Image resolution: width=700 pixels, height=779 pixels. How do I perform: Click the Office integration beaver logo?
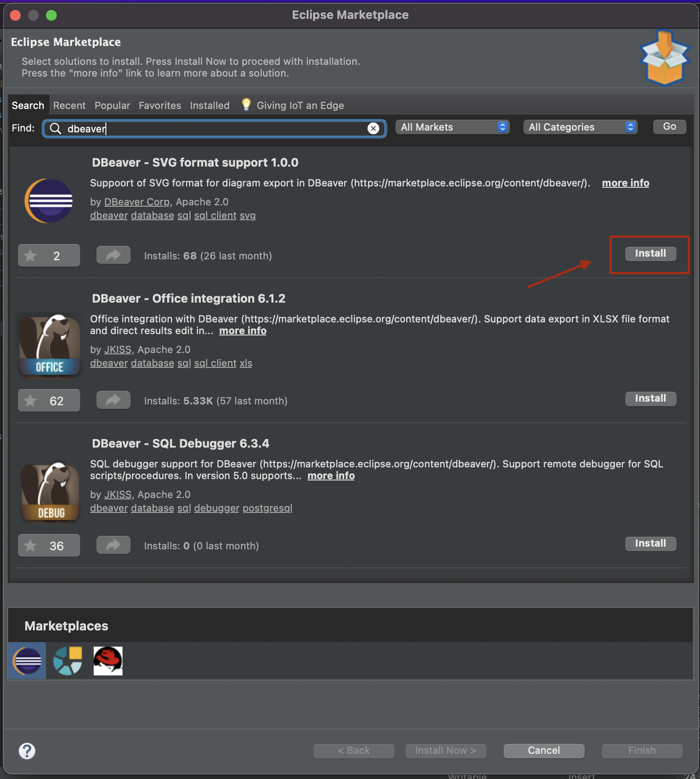[50, 345]
